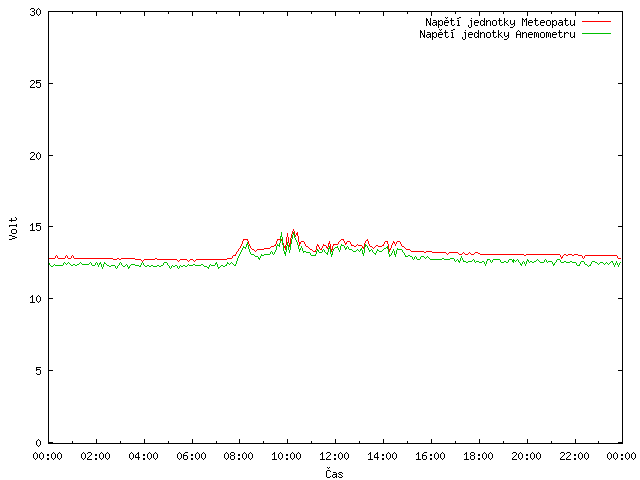Click the 10:00 time tick label
The image size is (640, 480).
[x=287, y=456]
